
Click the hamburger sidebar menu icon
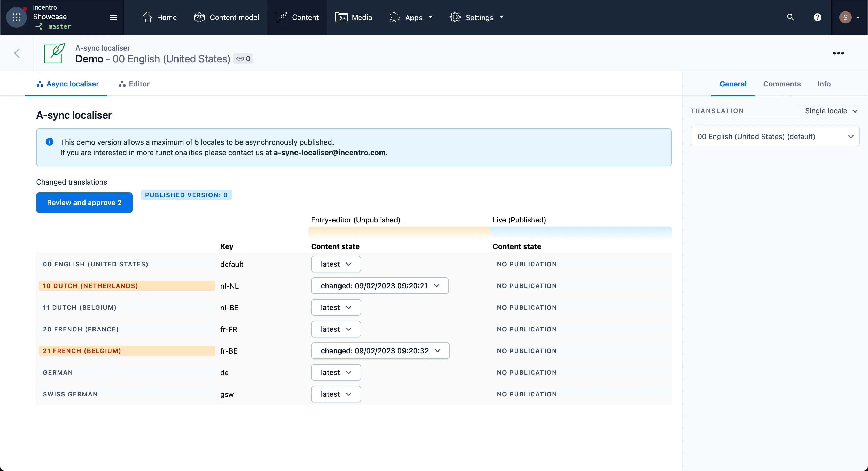[113, 17]
